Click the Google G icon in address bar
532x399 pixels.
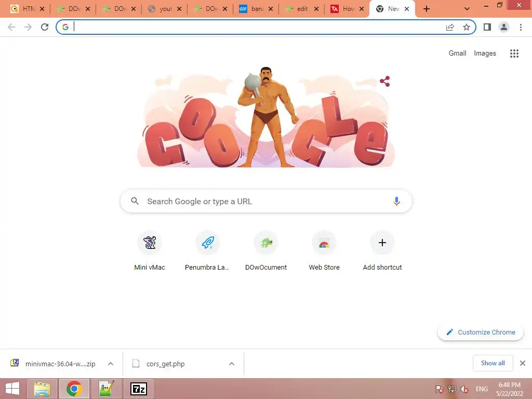pos(65,27)
